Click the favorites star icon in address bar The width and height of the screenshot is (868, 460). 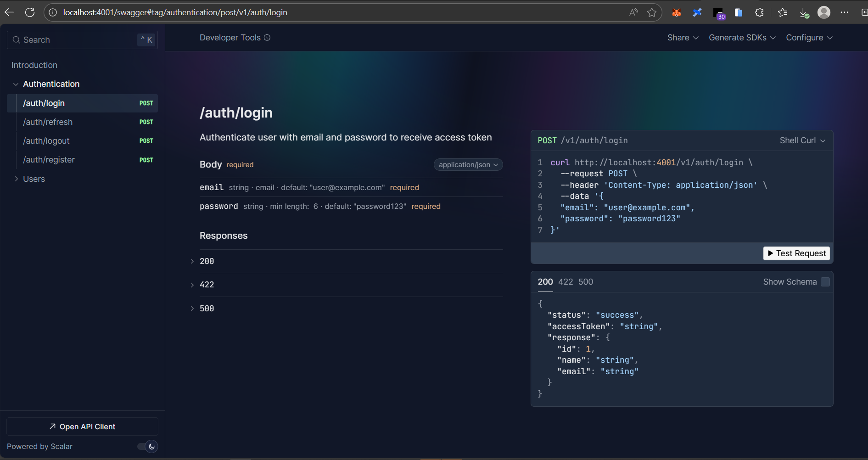651,12
